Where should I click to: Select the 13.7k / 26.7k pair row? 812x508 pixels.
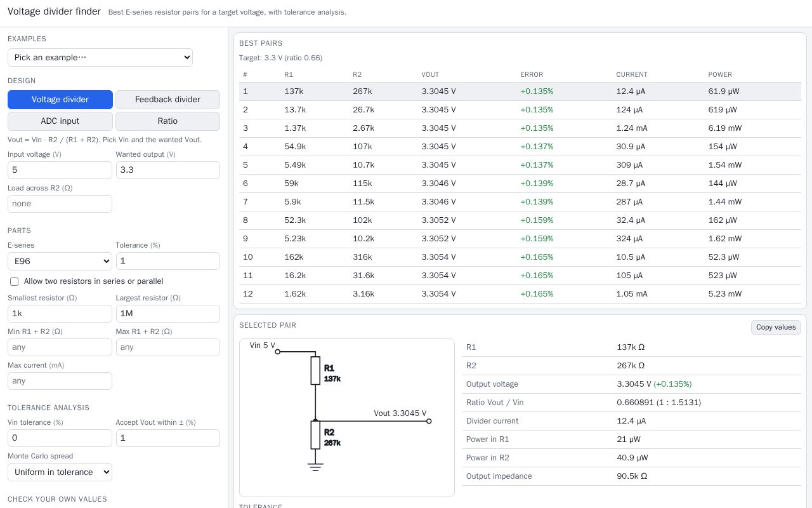tap(520, 110)
